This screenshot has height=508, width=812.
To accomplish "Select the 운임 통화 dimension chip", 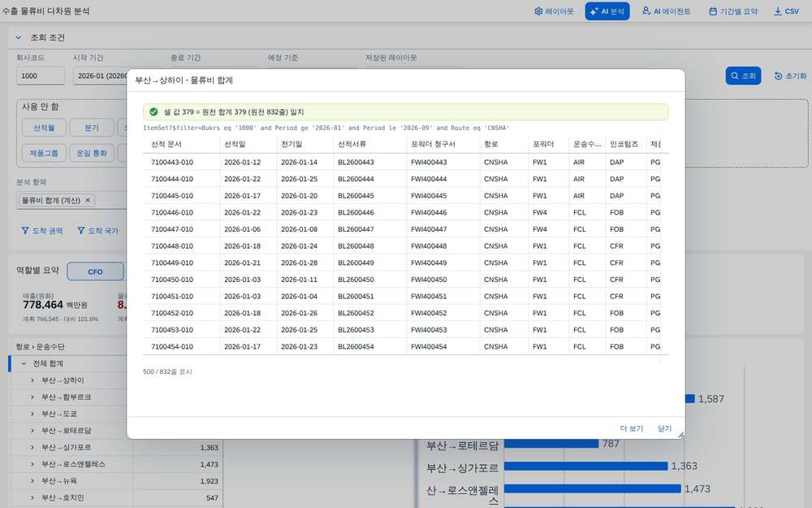I will click(x=92, y=153).
